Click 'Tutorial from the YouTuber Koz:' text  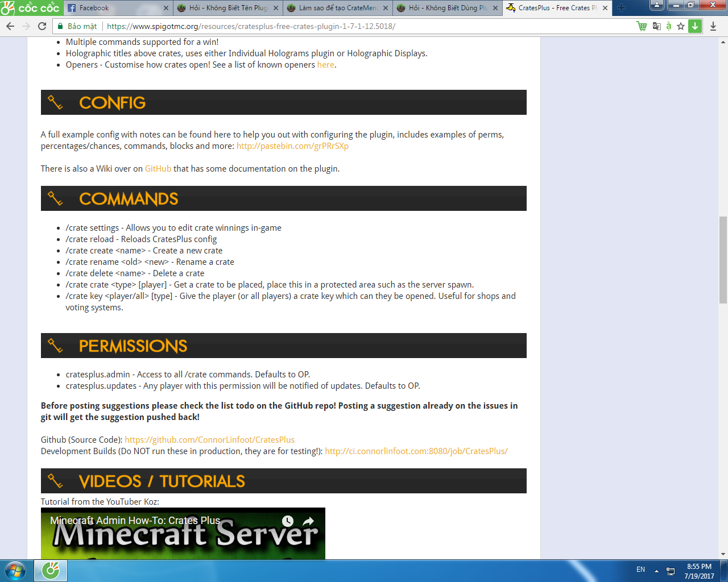click(x=100, y=502)
